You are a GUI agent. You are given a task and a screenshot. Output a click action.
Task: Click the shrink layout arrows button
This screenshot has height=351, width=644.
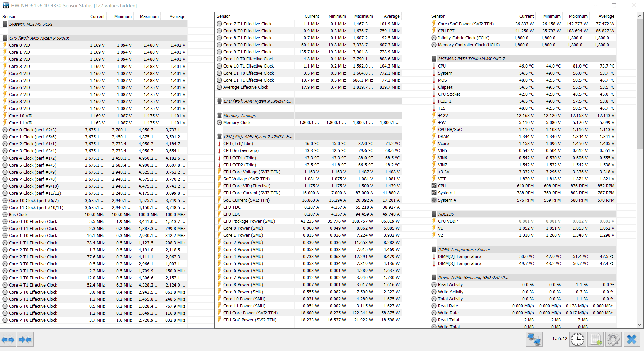coord(25,340)
